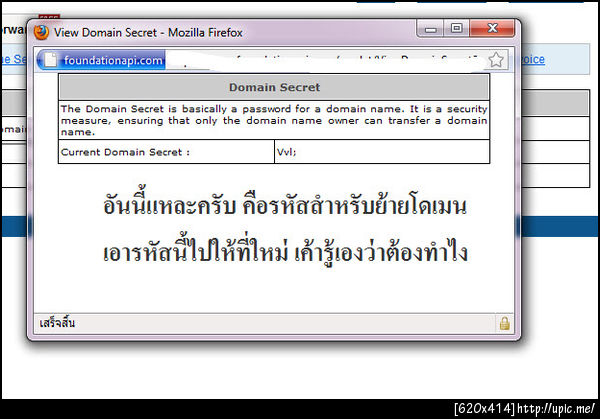Click the padlock icon in status bar
The height and width of the screenshot is (419, 600).
pos(504,323)
